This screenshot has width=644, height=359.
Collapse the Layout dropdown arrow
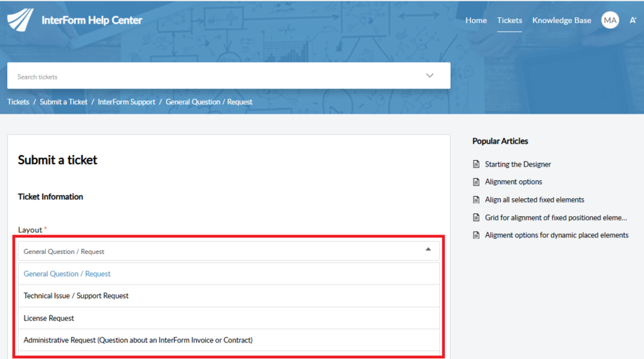428,250
